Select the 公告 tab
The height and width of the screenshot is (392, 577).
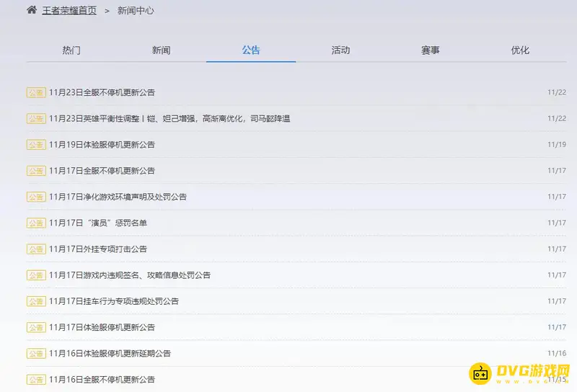(251, 50)
